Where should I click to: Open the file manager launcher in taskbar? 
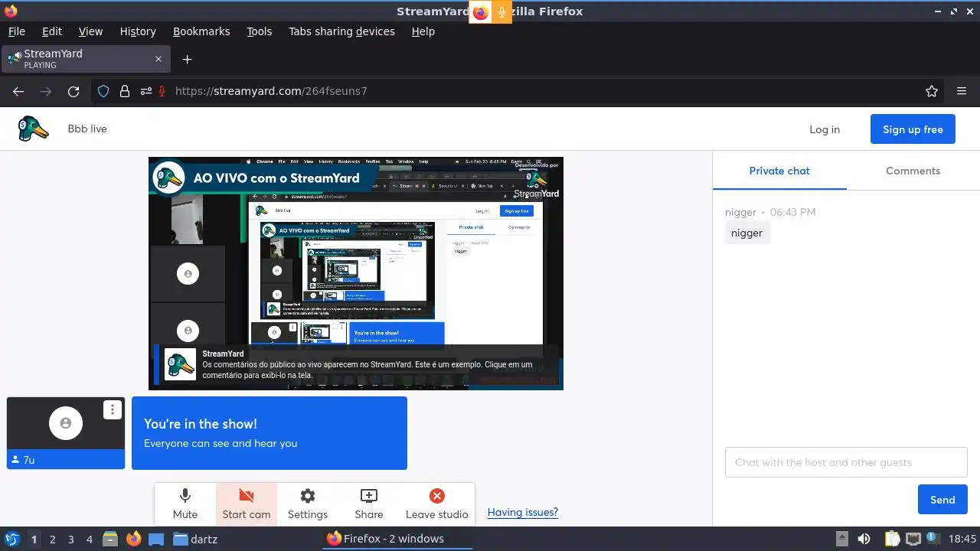point(110,539)
